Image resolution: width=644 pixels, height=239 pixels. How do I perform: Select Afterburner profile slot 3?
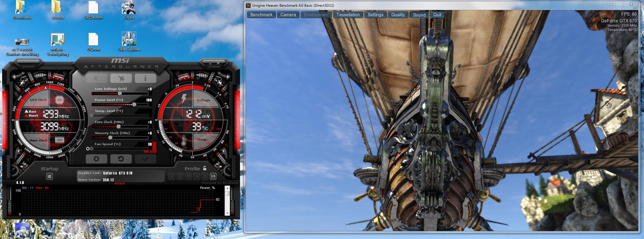(188, 176)
